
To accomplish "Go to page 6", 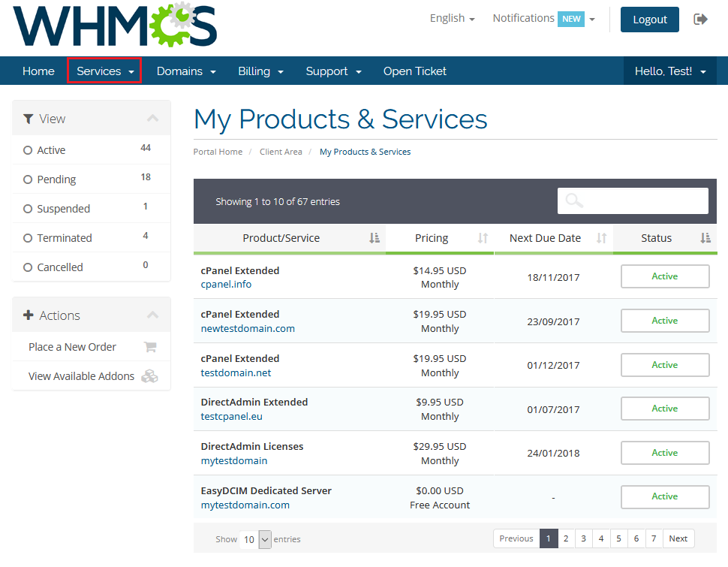I will [x=636, y=538].
